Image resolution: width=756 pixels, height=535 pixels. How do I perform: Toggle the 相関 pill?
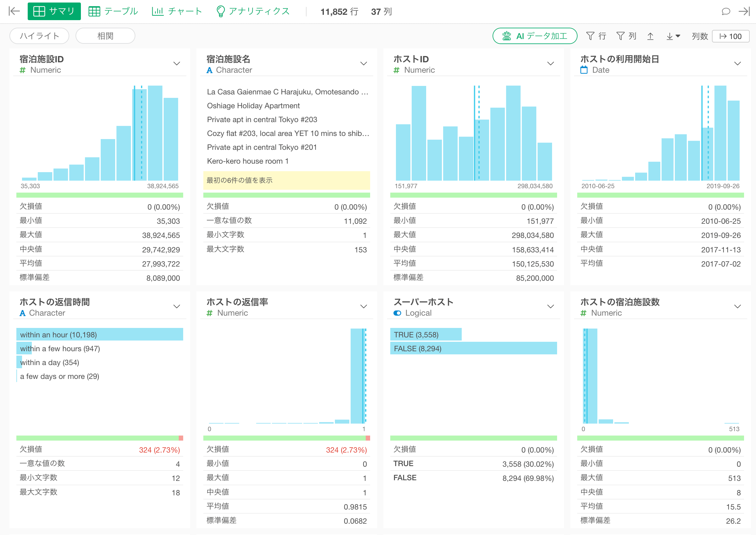point(105,36)
